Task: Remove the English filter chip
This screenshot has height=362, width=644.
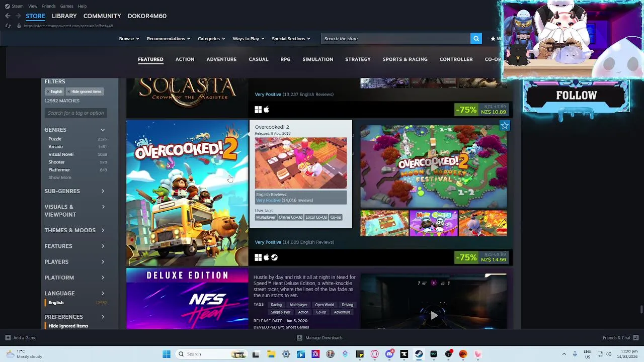Action: click(54, 92)
